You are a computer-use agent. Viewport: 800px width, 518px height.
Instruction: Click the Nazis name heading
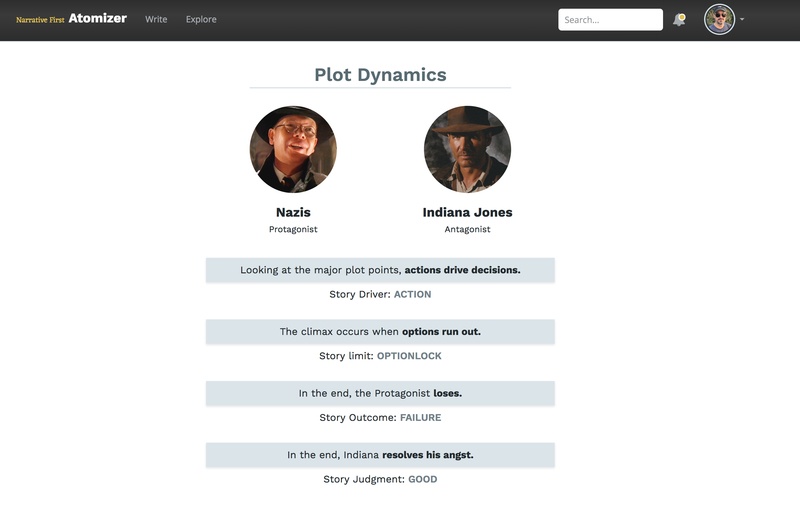[x=293, y=212]
